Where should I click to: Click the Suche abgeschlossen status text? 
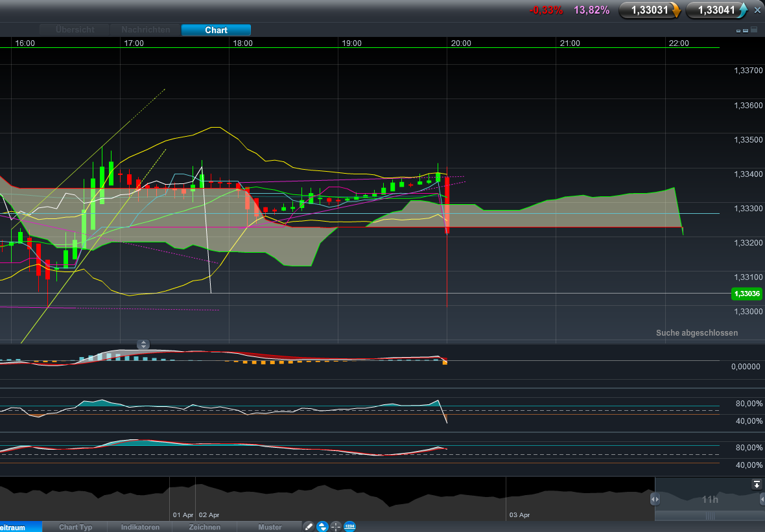(697, 333)
